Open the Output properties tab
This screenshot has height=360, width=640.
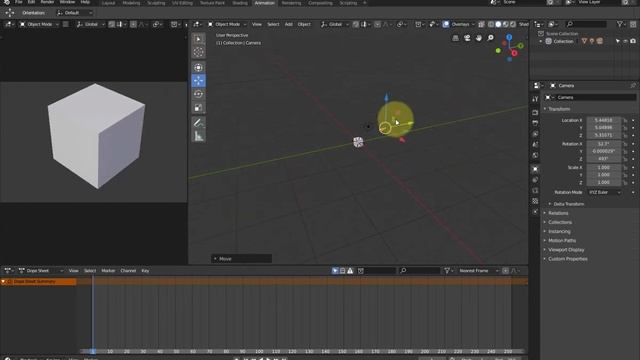[x=535, y=123]
